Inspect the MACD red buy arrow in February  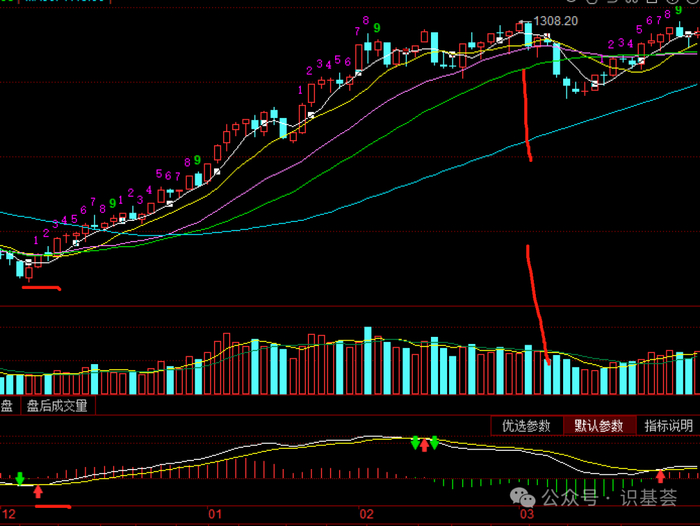[x=425, y=445]
